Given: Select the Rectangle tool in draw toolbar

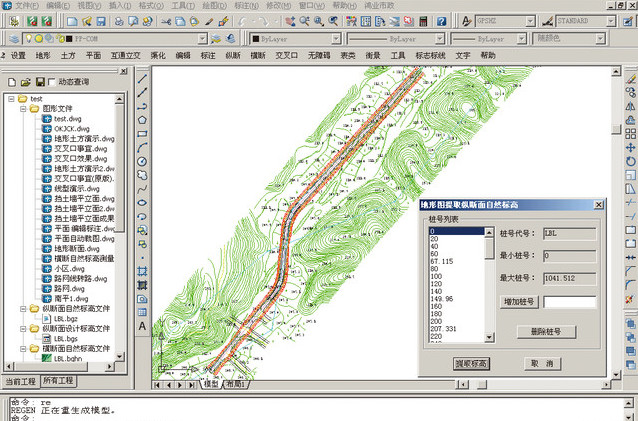Looking at the screenshot, I should coord(142,133).
